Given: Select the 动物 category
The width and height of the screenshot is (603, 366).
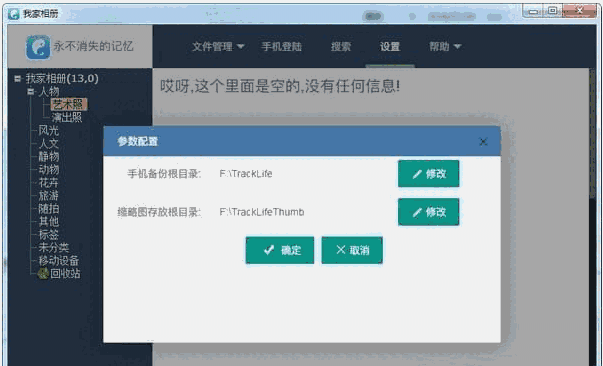Looking at the screenshot, I should point(48,170).
